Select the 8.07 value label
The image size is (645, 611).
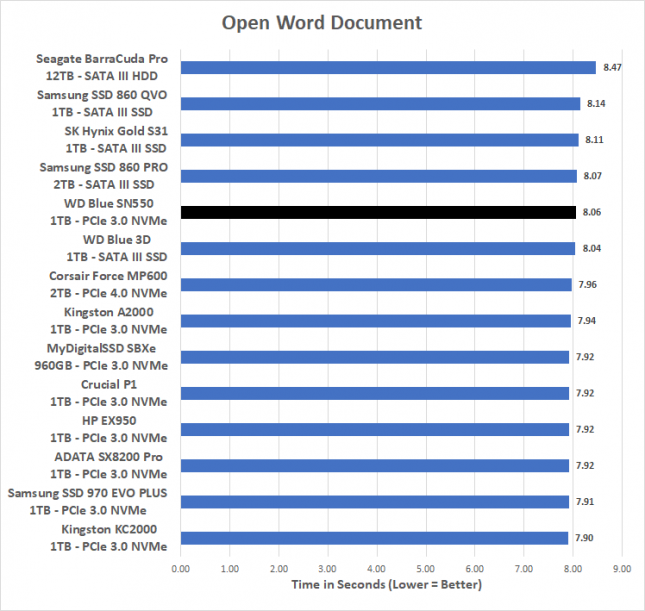click(592, 176)
